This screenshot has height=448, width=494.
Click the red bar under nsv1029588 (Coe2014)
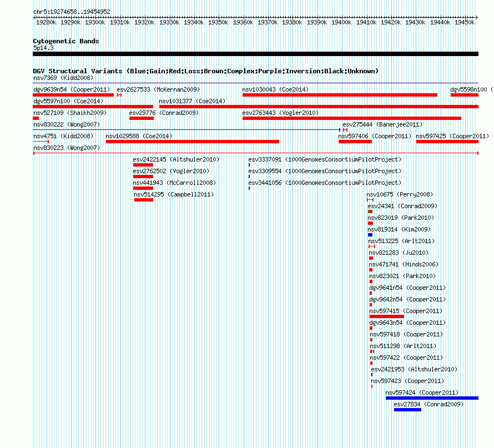[x=193, y=142]
